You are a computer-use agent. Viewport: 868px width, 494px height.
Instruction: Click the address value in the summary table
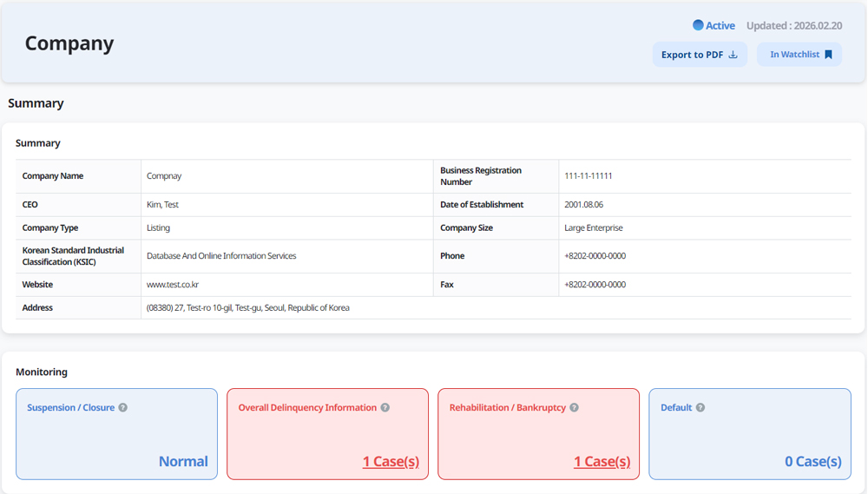pyautogui.click(x=248, y=308)
